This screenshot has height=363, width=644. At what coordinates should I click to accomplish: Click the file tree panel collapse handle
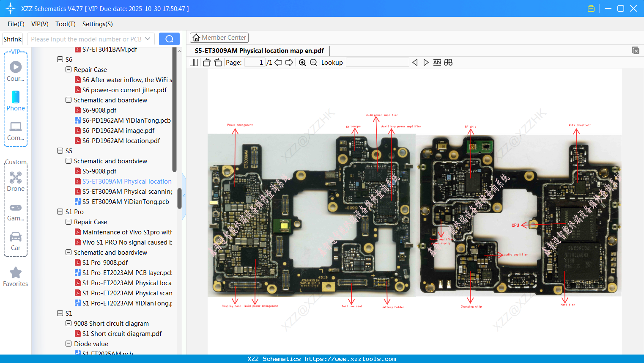pyautogui.click(x=184, y=196)
